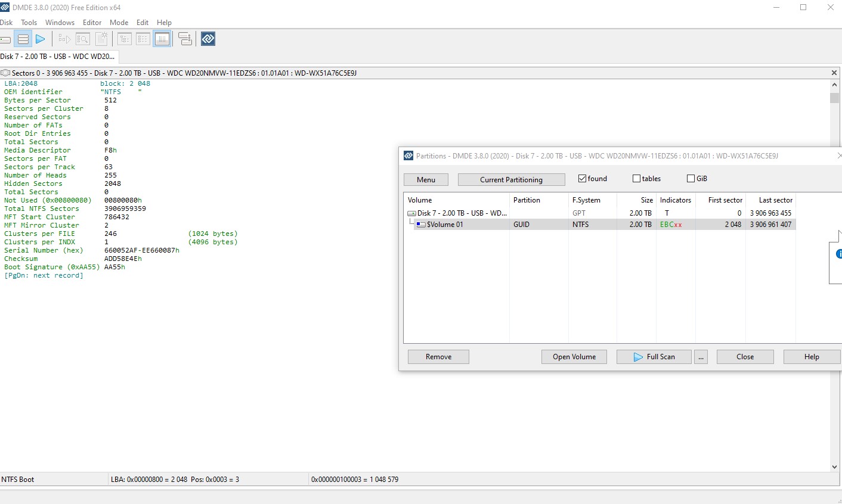Enable the GiB checkbox

(691, 179)
